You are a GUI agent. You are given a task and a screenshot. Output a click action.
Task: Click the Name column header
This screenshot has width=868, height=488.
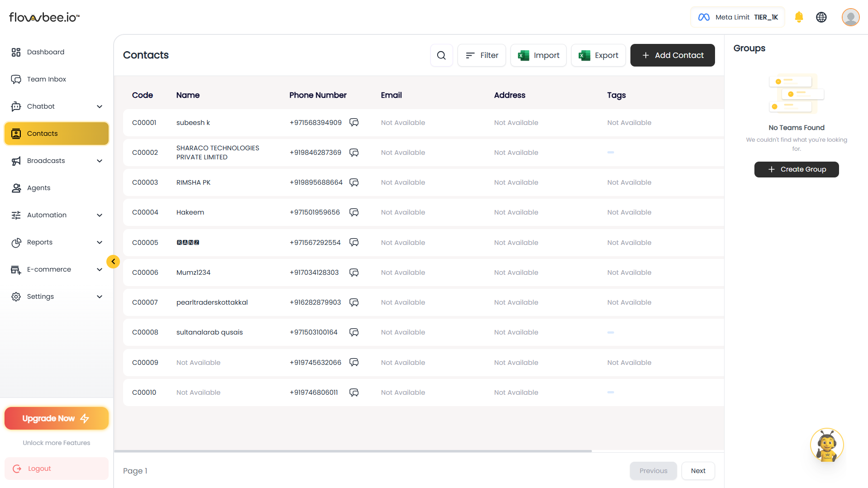[188, 95]
